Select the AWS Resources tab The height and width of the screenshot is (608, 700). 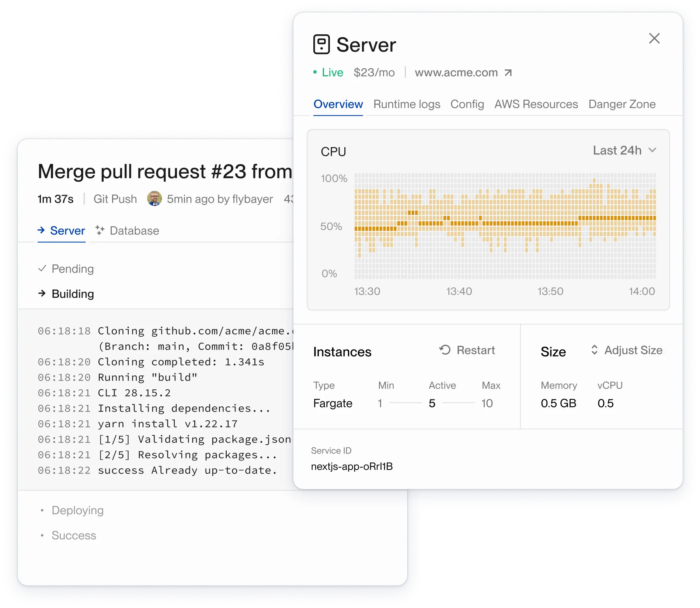point(536,104)
